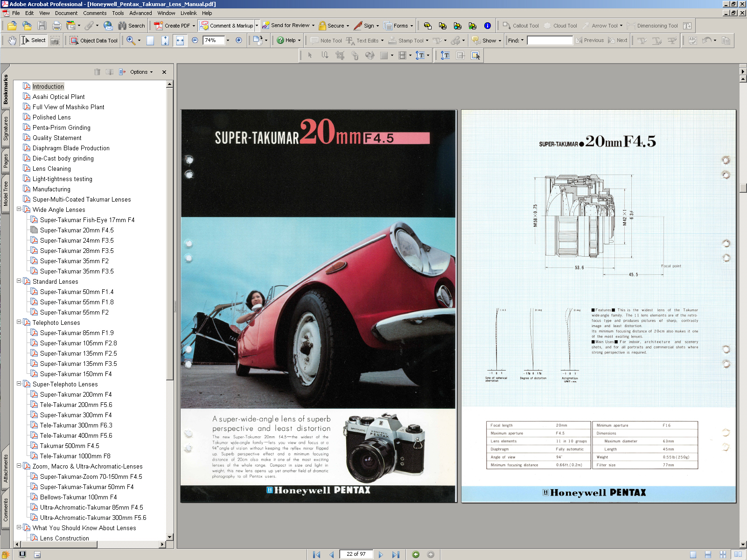Click the Email globe envelope icon
The width and height of the screenshot is (747, 560).
(108, 26)
